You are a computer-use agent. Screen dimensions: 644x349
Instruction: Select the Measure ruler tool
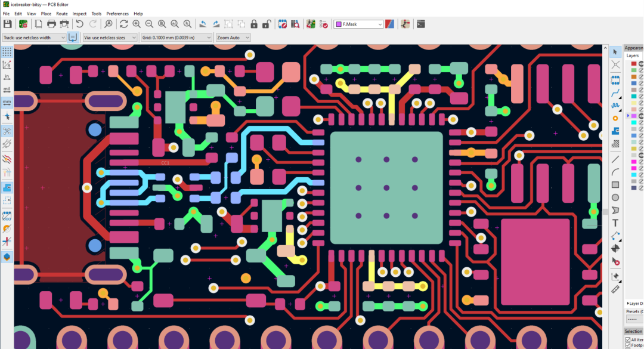click(615, 289)
